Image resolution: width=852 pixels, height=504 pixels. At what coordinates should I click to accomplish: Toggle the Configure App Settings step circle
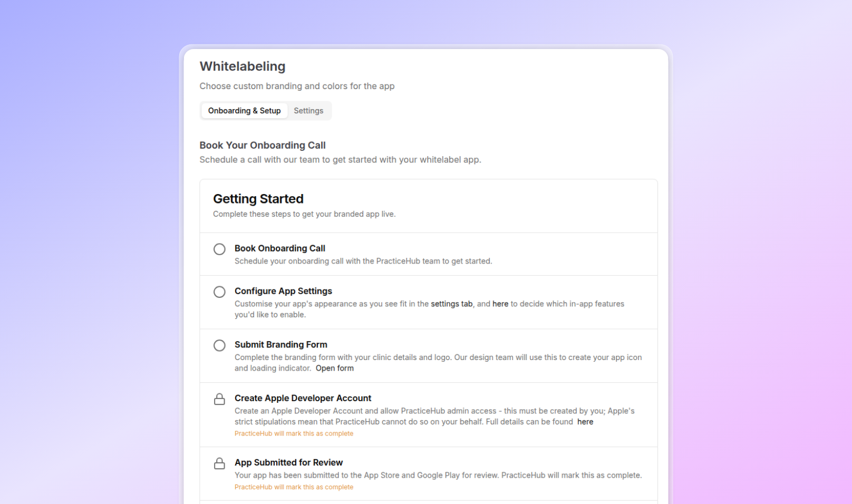pyautogui.click(x=219, y=292)
